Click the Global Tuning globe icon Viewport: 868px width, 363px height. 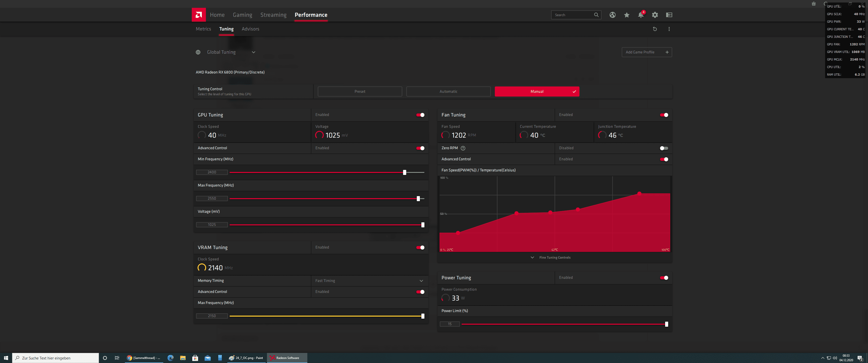pos(198,52)
